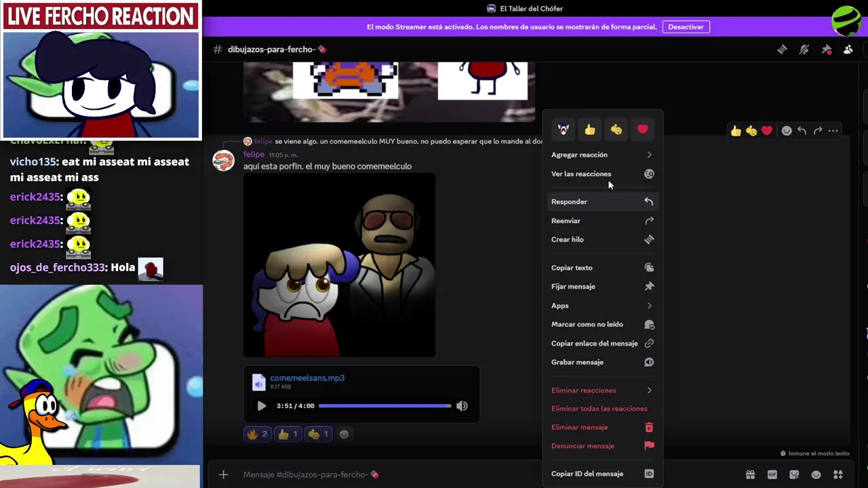Open the apps icon in message bar
Viewport: 868px width, 488px height.
(838, 475)
